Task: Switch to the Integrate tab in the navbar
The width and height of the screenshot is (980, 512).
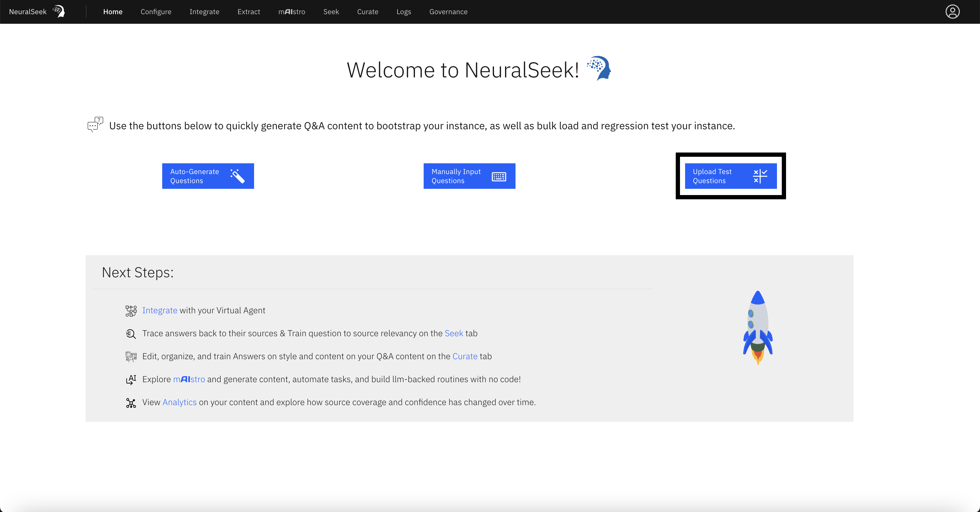Action: coord(204,12)
